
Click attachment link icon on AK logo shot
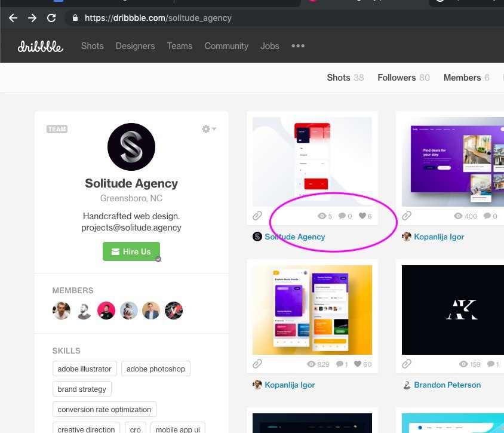407,364
